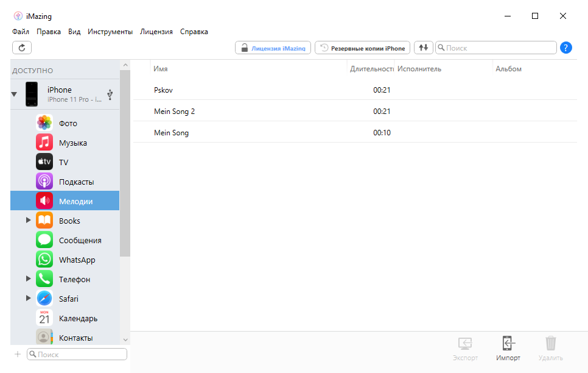Screen dimensions: 588x373
Task: Click the transfers up-down arrows icon
Action: coord(424,48)
